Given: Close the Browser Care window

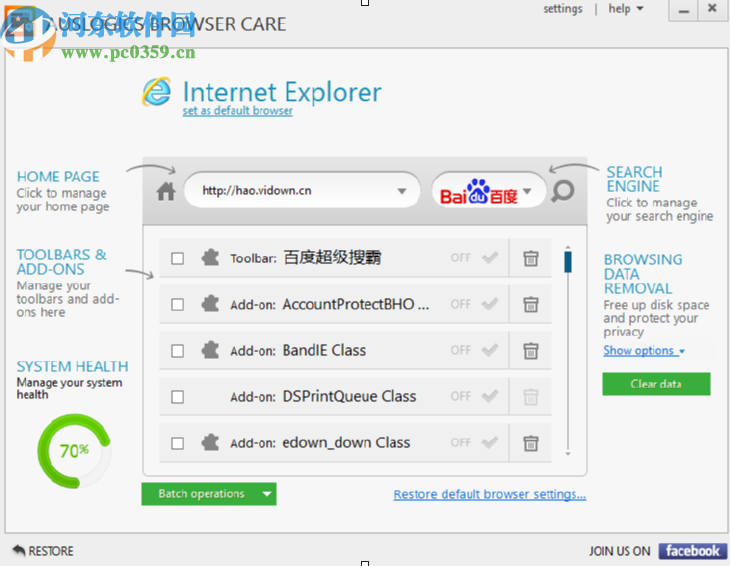Looking at the screenshot, I should 712,9.
